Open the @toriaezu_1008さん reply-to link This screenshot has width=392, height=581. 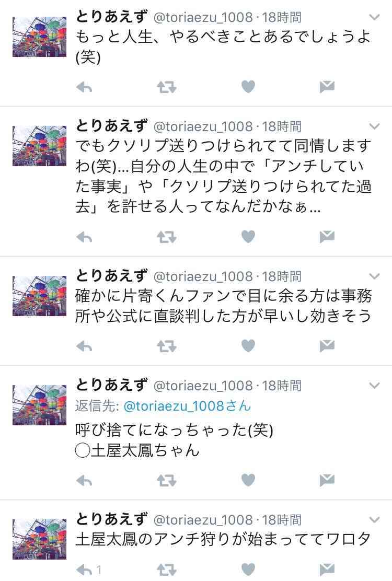[x=187, y=406]
